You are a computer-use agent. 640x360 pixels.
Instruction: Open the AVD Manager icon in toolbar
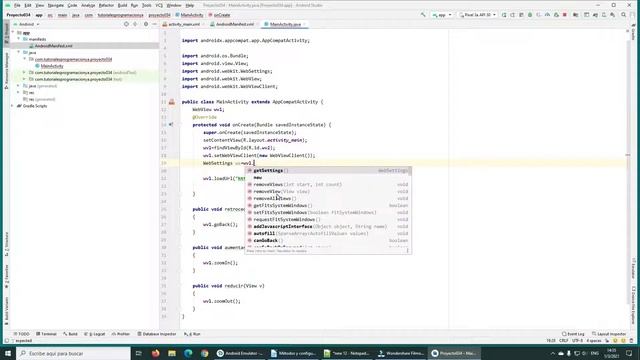click(x=604, y=15)
